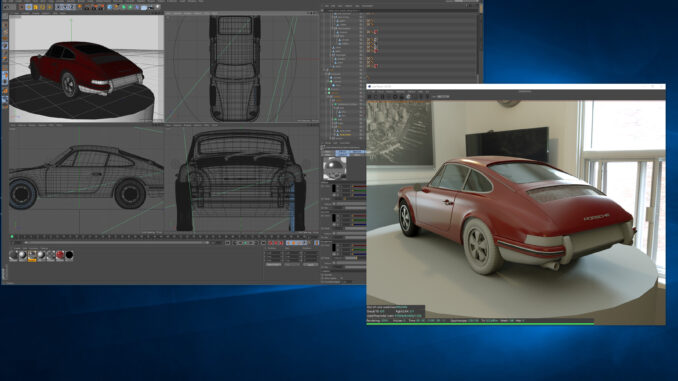Click the blue channel slider of second color group
This screenshot has width=678, height=381.
[359, 224]
